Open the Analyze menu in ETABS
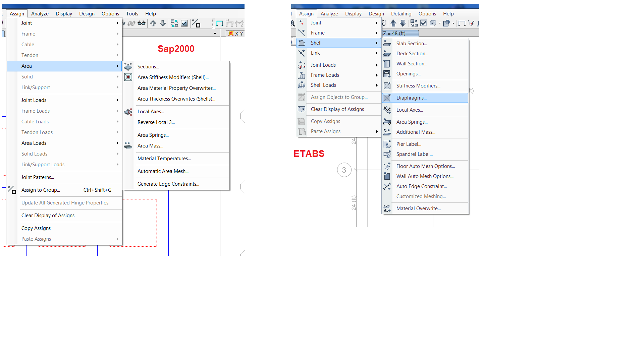Screen dimensions: 644x362 coord(329,14)
